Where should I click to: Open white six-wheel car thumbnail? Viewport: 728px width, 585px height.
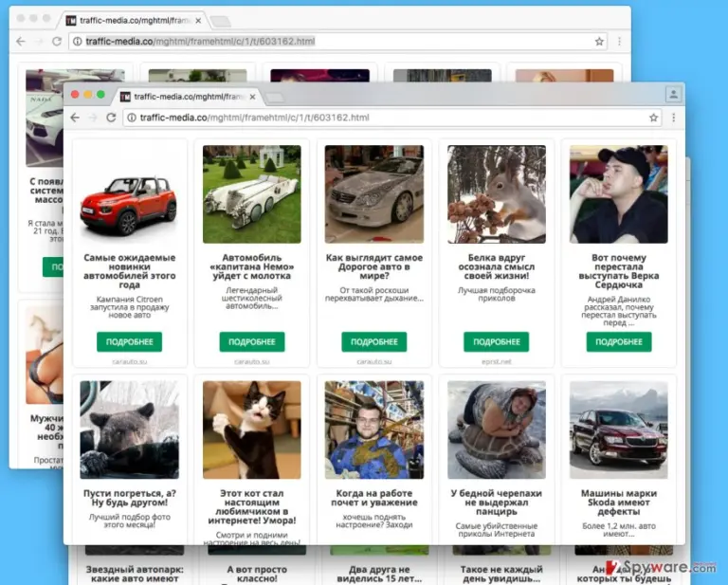251,194
